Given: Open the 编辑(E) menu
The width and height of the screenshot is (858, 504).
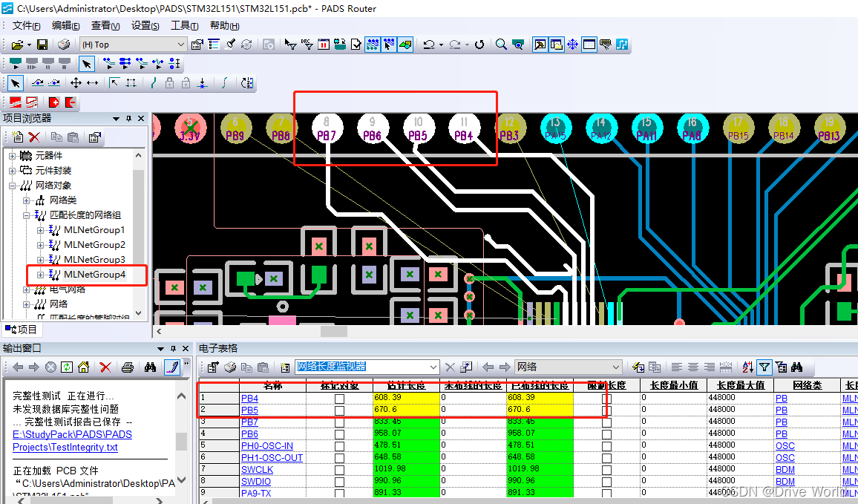Looking at the screenshot, I should [x=65, y=26].
